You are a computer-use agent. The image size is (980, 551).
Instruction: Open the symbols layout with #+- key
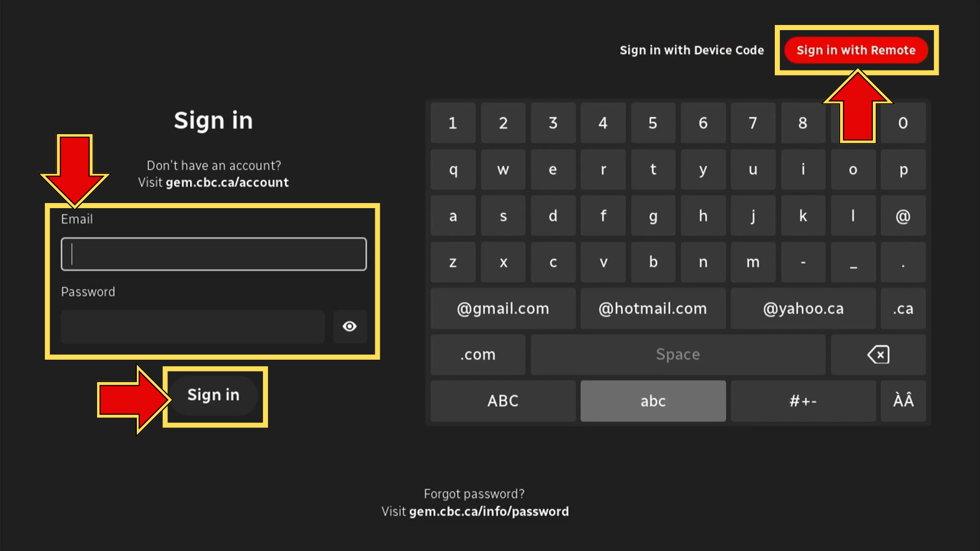click(803, 401)
